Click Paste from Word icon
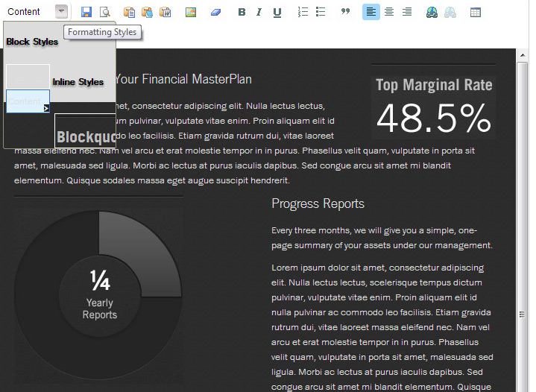 165,12
